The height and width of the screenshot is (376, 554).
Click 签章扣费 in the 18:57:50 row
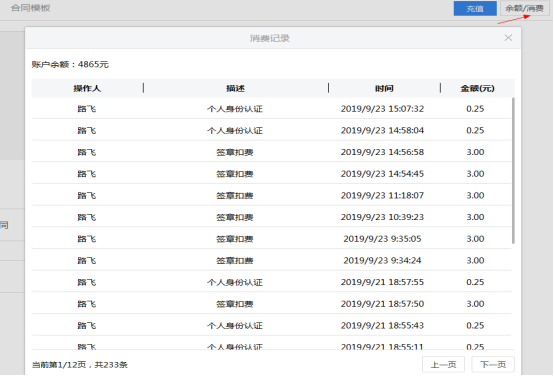coord(235,304)
